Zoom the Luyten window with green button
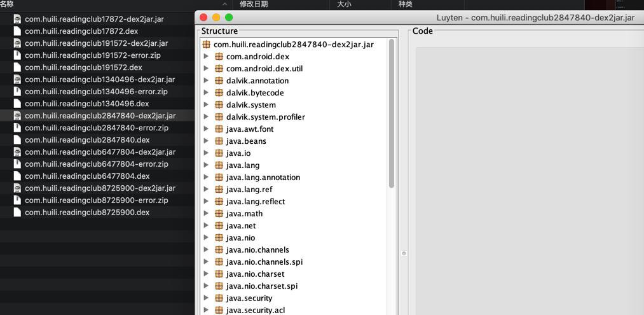This screenshot has height=315, width=644. click(x=229, y=17)
